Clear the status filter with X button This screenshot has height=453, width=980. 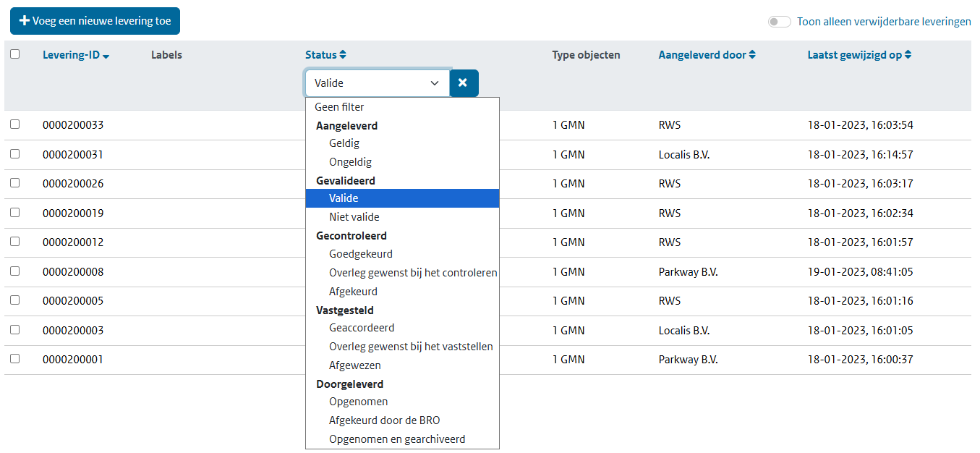[464, 83]
